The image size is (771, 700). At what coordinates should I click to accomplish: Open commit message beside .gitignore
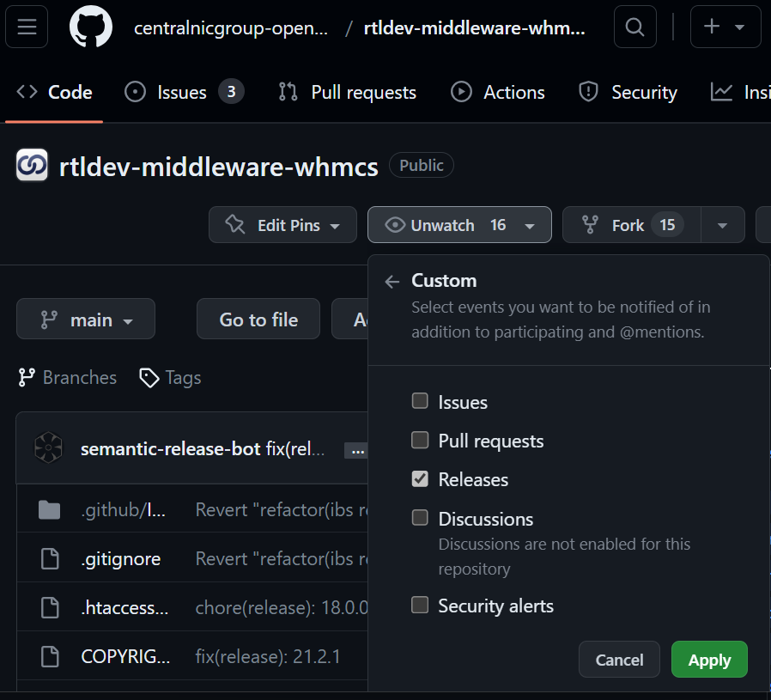coord(282,559)
